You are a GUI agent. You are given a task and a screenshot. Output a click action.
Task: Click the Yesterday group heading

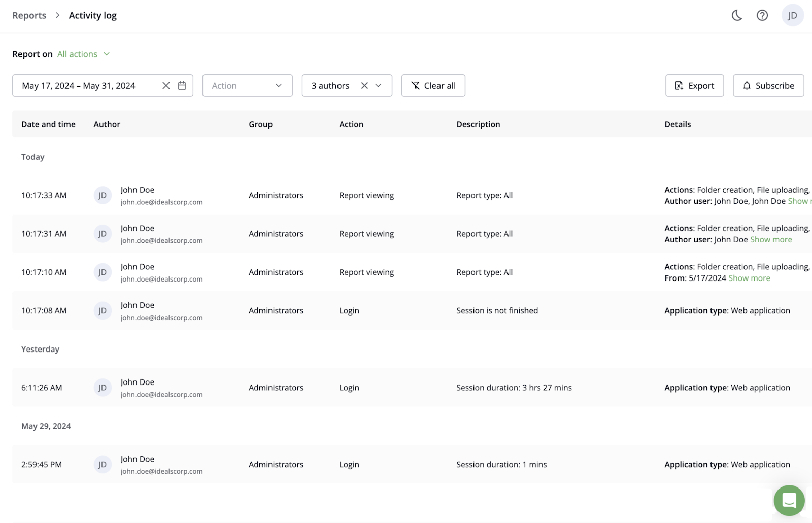point(40,349)
